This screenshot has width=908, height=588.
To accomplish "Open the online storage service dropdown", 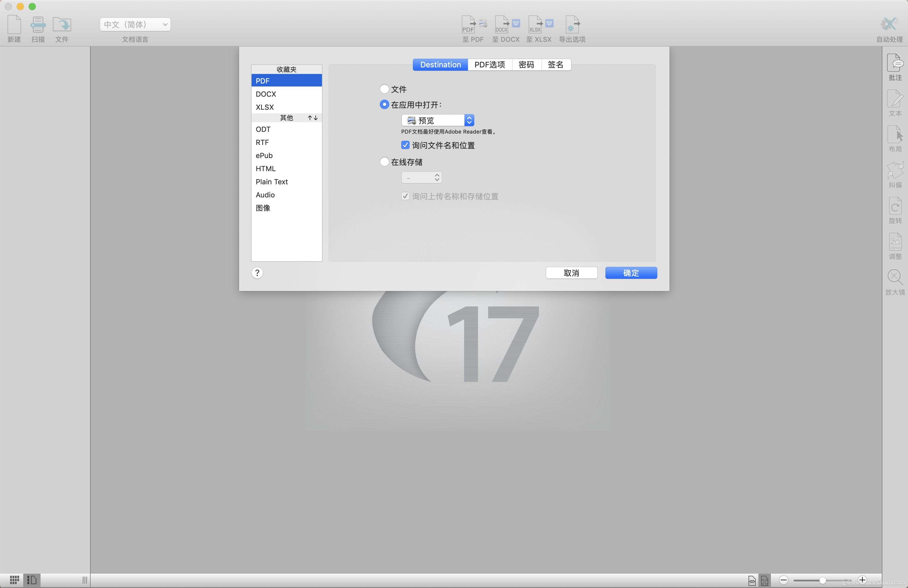I will [422, 177].
